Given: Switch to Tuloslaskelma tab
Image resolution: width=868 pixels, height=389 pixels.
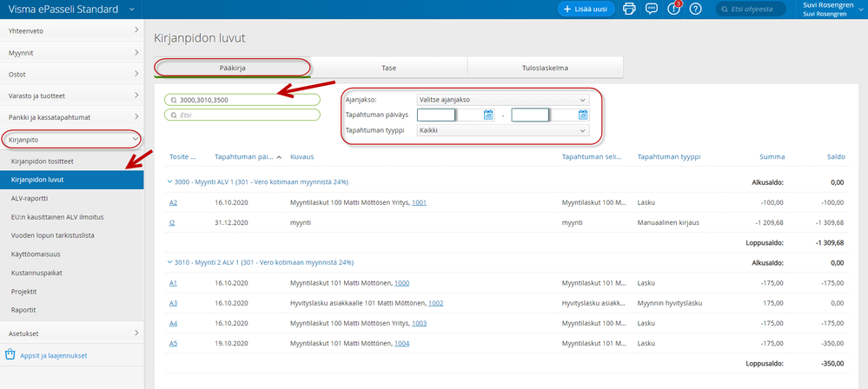Looking at the screenshot, I should click(x=546, y=68).
